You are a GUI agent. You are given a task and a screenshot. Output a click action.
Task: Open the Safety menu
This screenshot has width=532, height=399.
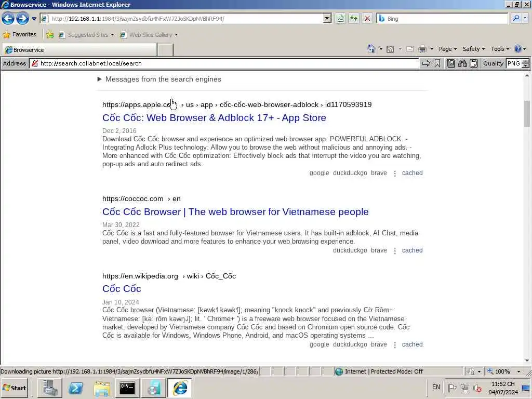pos(474,49)
